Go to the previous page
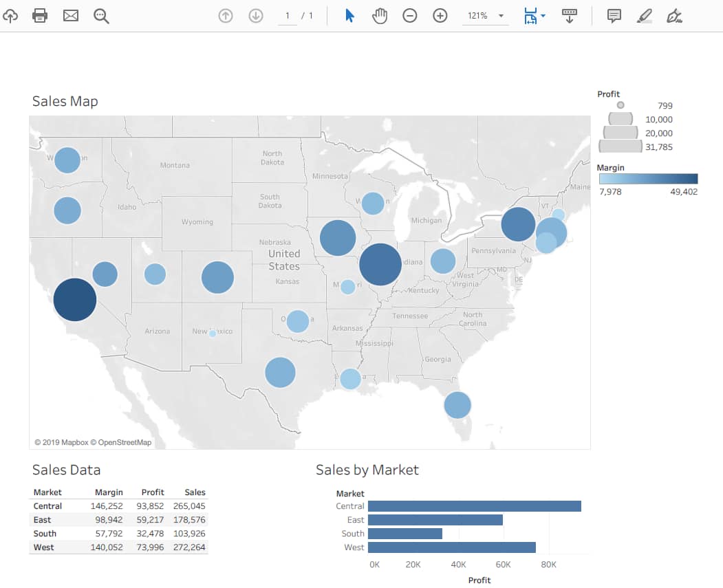 [x=225, y=15]
